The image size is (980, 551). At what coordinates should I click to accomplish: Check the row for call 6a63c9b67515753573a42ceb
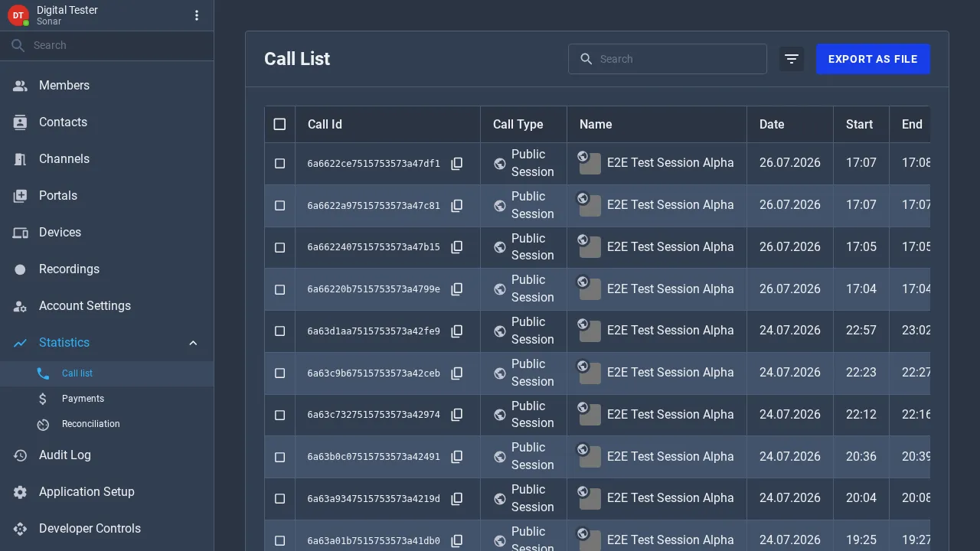[x=279, y=373]
